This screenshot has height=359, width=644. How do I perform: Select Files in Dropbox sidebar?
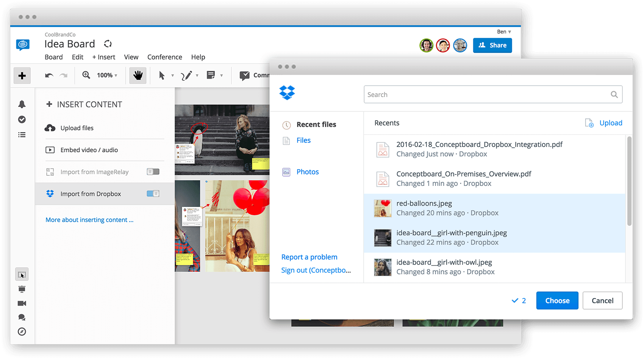tap(303, 140)
